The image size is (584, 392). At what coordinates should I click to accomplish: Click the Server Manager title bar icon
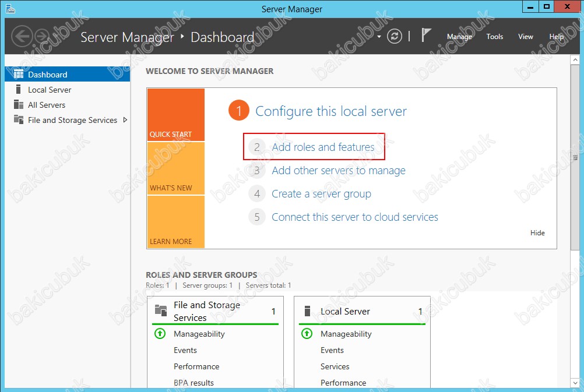coord(10,9)
